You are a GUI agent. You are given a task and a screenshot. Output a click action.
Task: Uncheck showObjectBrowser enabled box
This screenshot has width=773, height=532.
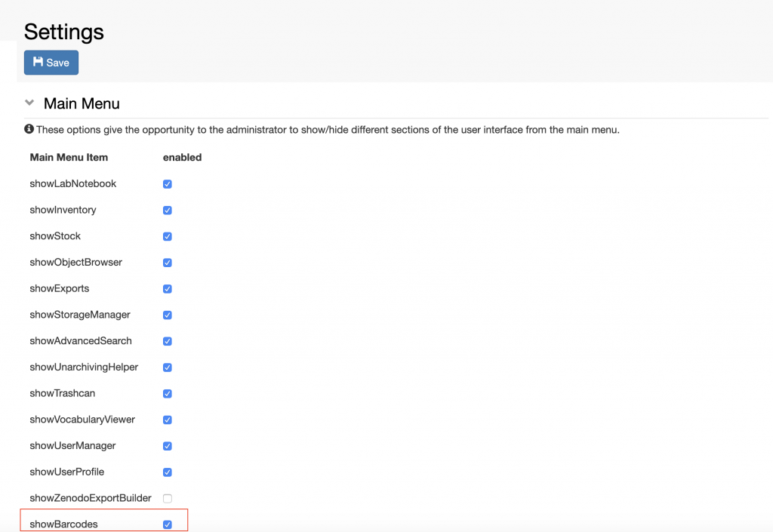point(168,263)
